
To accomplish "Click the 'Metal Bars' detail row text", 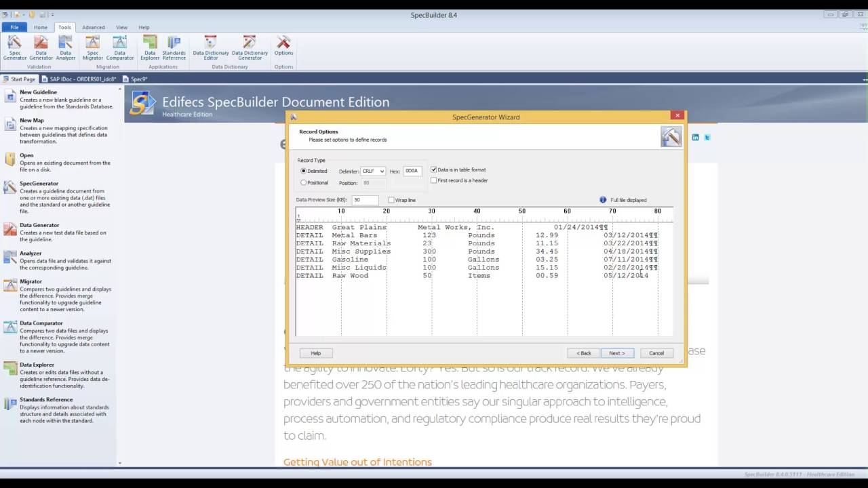I will pyautogui.click(x=355, y=235).
